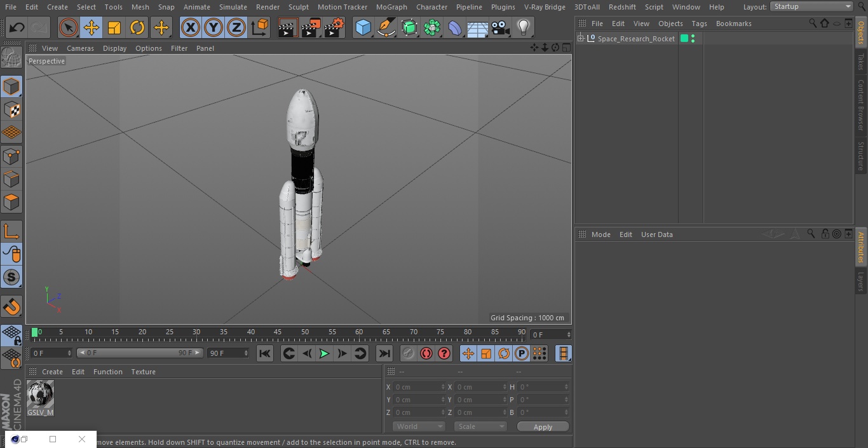
Task: Click the Apply button
Action: click(x=543, y=427)
